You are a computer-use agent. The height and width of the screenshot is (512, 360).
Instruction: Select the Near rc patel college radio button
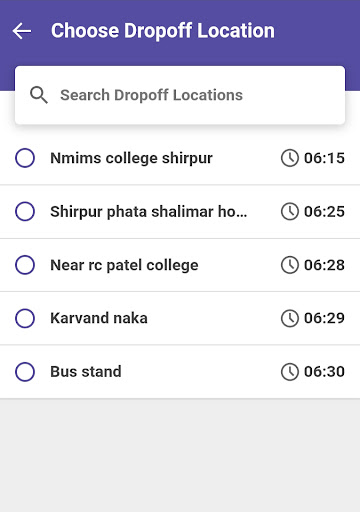(x=25, y=265)
